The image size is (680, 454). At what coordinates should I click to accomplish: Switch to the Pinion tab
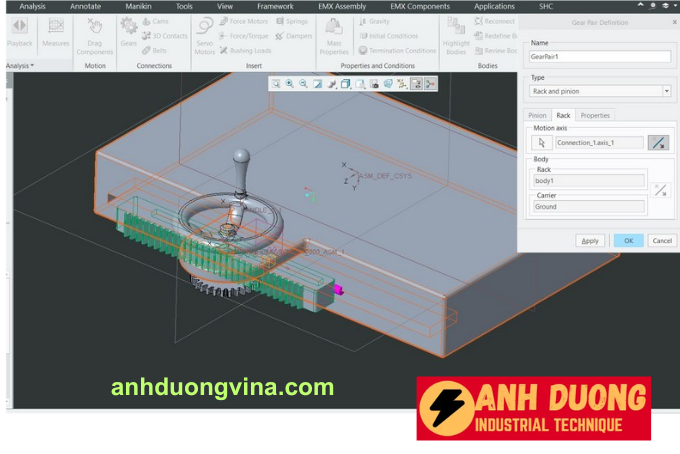point(538,116)
